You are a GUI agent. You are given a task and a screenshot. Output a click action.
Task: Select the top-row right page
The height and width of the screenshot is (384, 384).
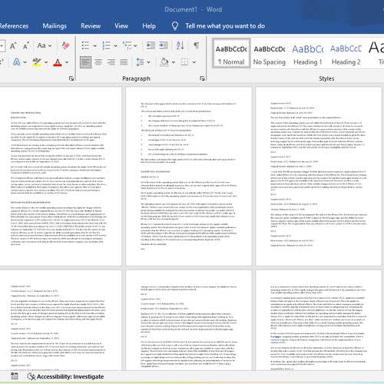click(x=319, y=177)
